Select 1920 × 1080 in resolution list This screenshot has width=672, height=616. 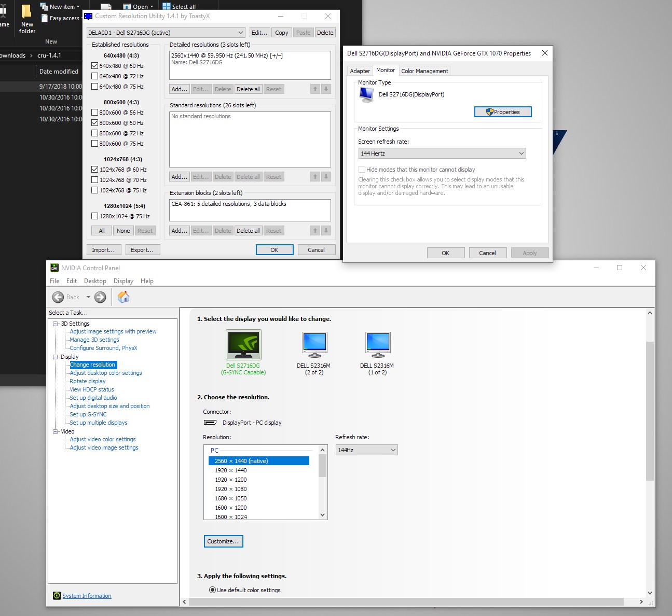231,489
